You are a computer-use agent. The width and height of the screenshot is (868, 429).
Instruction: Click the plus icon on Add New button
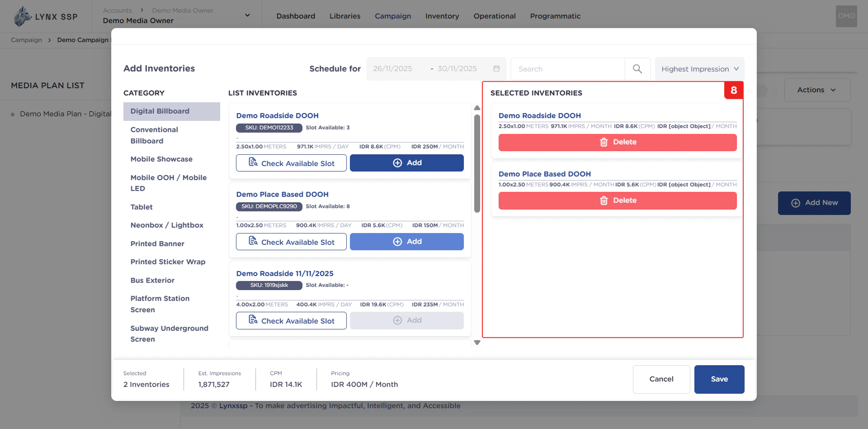(x=796, y=203)
